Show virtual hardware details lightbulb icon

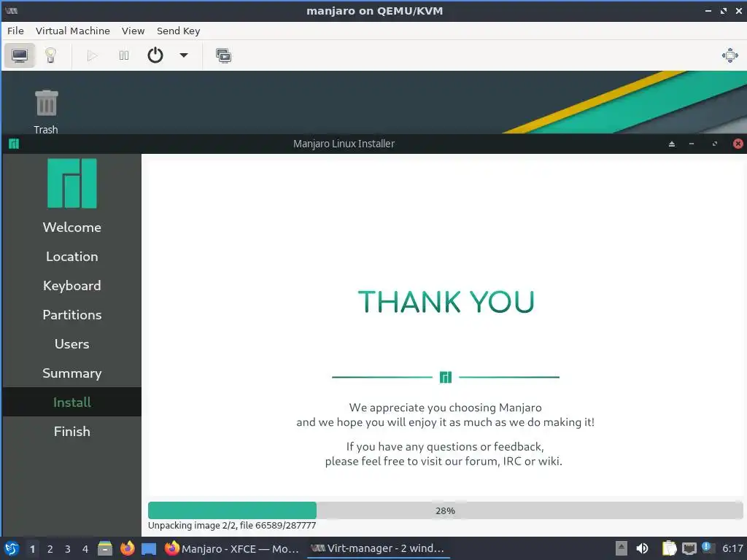[50, 55]
